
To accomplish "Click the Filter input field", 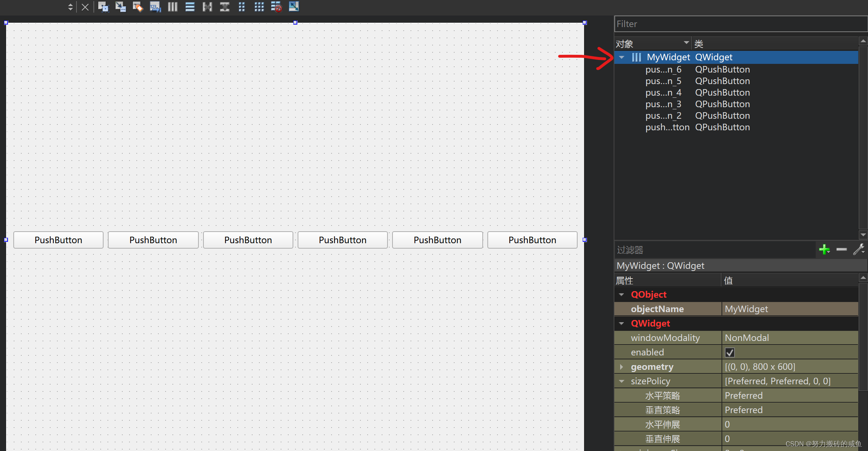I will (x=740, y=24).
